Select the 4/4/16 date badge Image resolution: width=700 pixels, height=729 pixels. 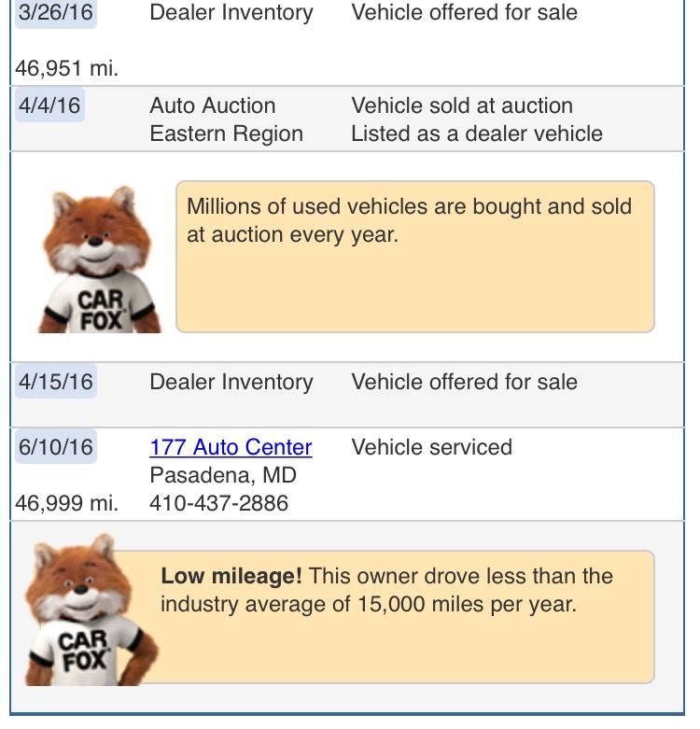point(49,105)
